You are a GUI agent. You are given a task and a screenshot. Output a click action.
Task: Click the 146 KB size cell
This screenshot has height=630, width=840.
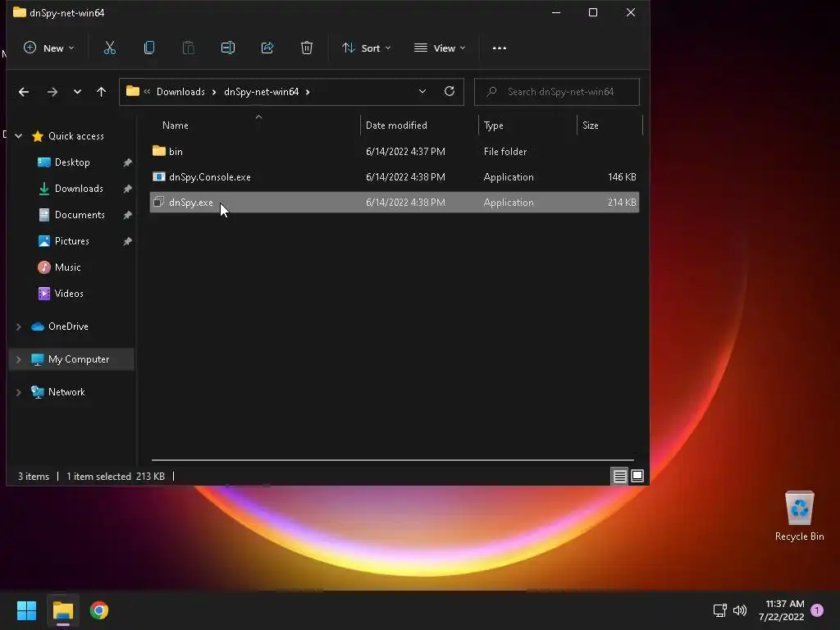click(x=622, y=177)
